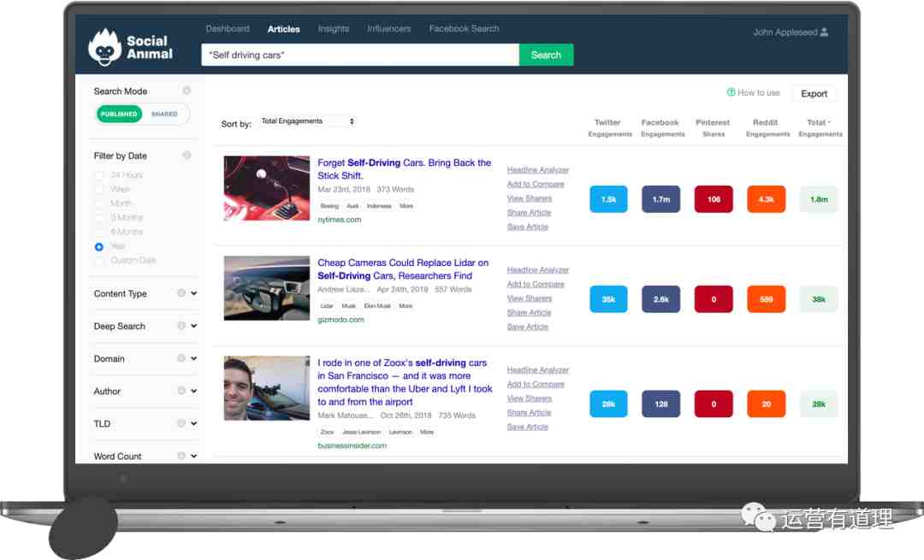Click the Deep Search info icon
This screenshot has height=560, width=924.
tap(181, 326)
